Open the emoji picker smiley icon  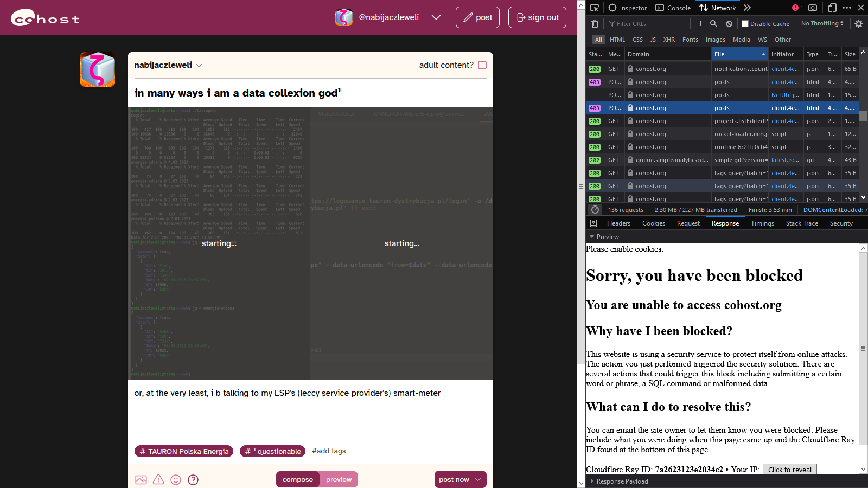pyautogui.click(x=176, y=479)
